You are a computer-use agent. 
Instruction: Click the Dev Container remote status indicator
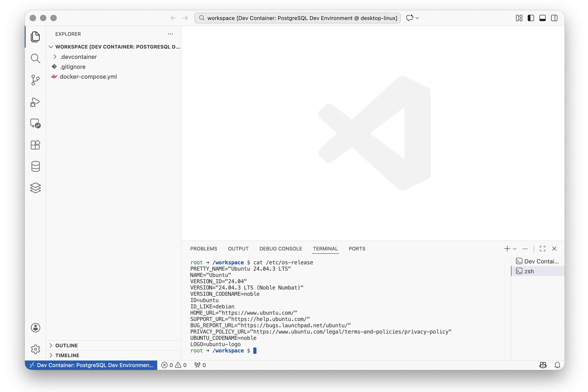pos(91,365)
